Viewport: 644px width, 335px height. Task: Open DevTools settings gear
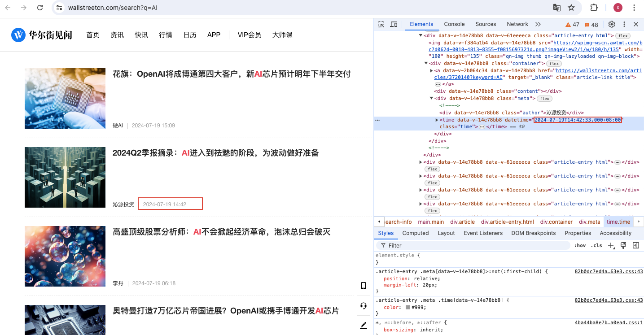(x=611, y=24)
